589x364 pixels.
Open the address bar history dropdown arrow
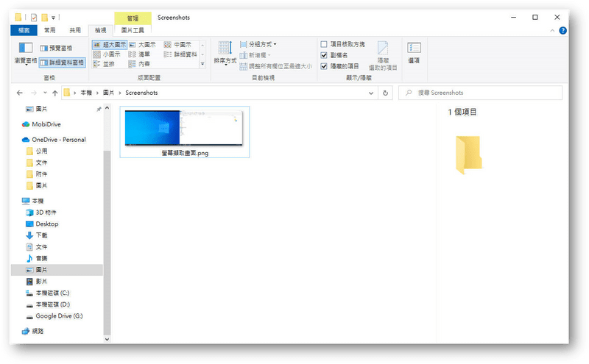tap(372, 93)
